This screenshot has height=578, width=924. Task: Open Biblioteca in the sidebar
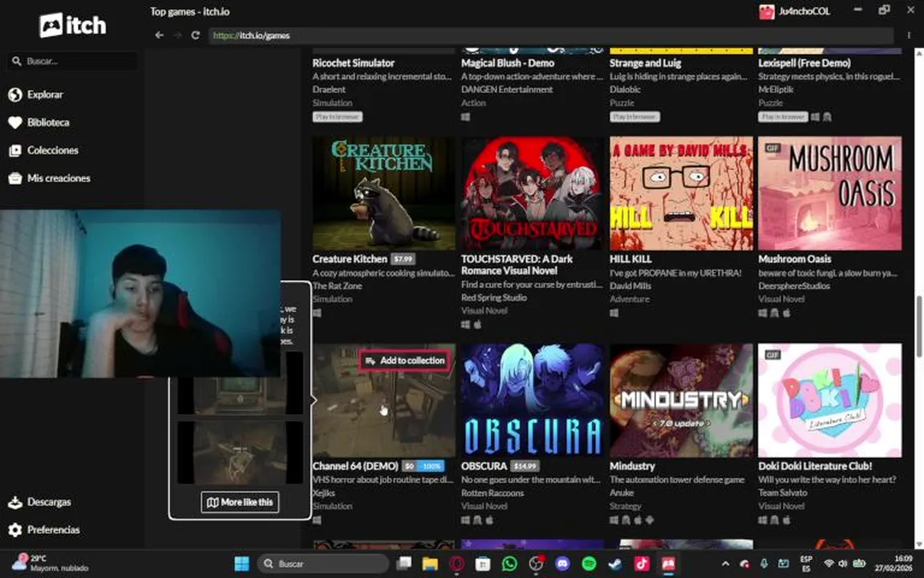38,122
